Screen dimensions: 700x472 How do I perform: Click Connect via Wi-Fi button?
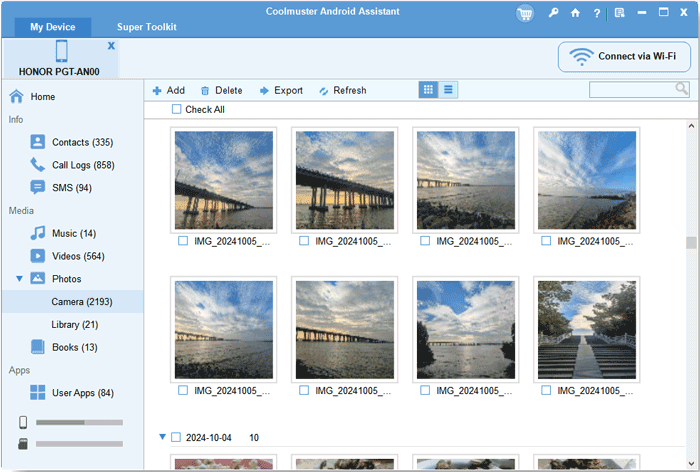(624, 57)
